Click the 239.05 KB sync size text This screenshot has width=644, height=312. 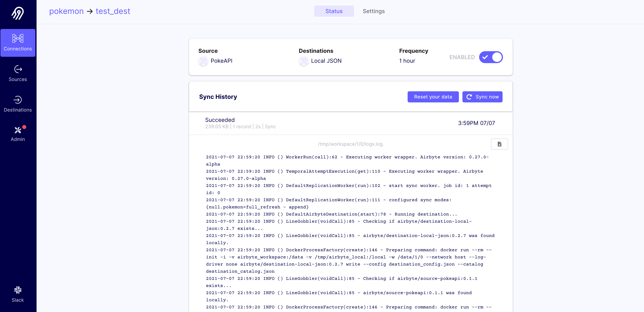pos(217,127)
